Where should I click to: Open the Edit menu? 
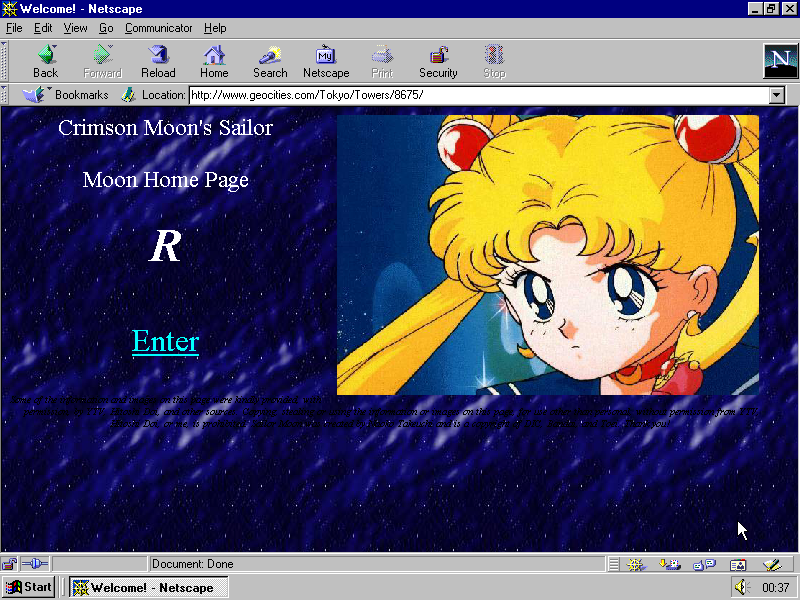[x=43, y=28]
